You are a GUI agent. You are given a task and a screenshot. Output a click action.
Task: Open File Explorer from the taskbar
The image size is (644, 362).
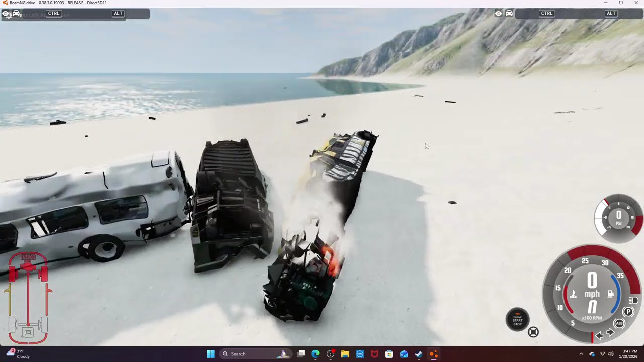coord(345,354)
